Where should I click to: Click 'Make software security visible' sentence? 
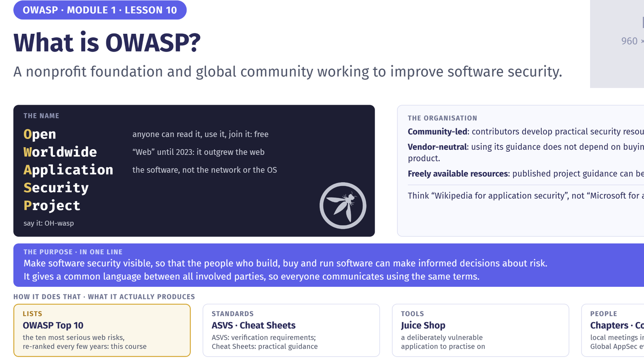[285, 263]
